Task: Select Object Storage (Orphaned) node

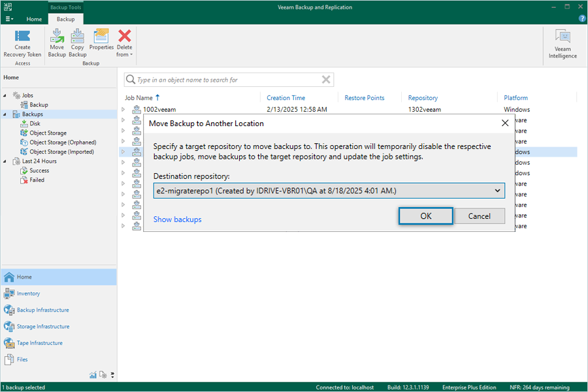Action: pyautogui.click(x=63, y=142)
